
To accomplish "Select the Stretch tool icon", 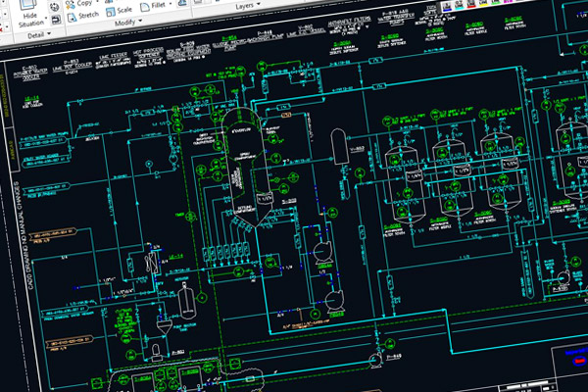I will (x=72, y=18).
